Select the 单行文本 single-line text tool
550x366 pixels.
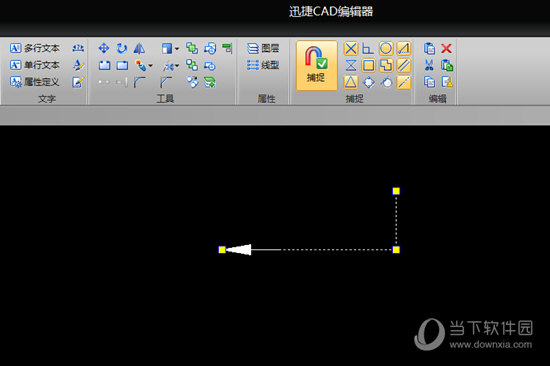(35, 65)
